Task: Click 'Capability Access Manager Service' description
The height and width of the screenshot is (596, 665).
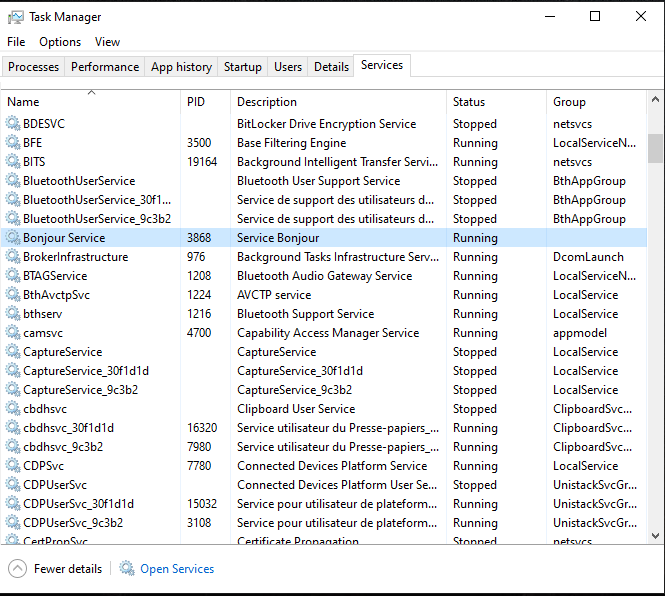Action: pyautogui.click(x=328, y=333)
